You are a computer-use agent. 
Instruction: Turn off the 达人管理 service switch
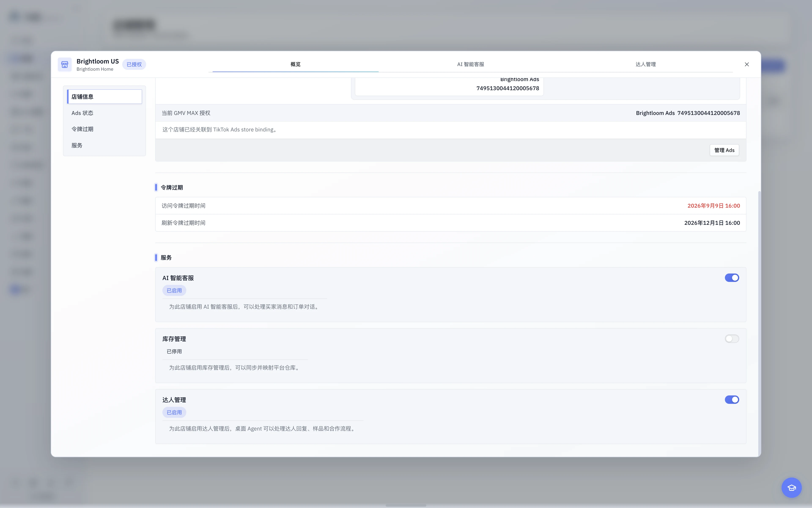[732, 400]
